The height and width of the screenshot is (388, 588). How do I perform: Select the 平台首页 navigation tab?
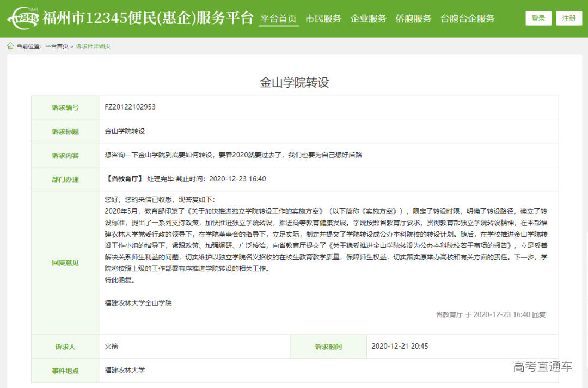(279, 18)
